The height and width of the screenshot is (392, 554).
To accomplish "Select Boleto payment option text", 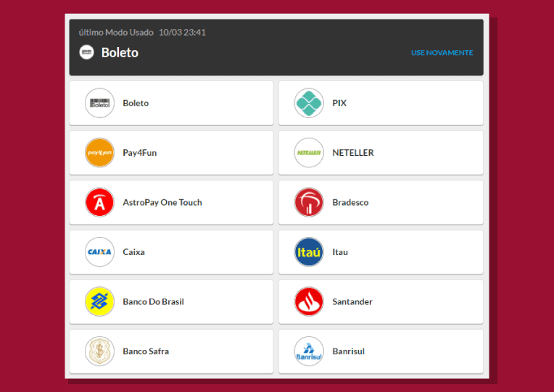I will pos(136,103).
